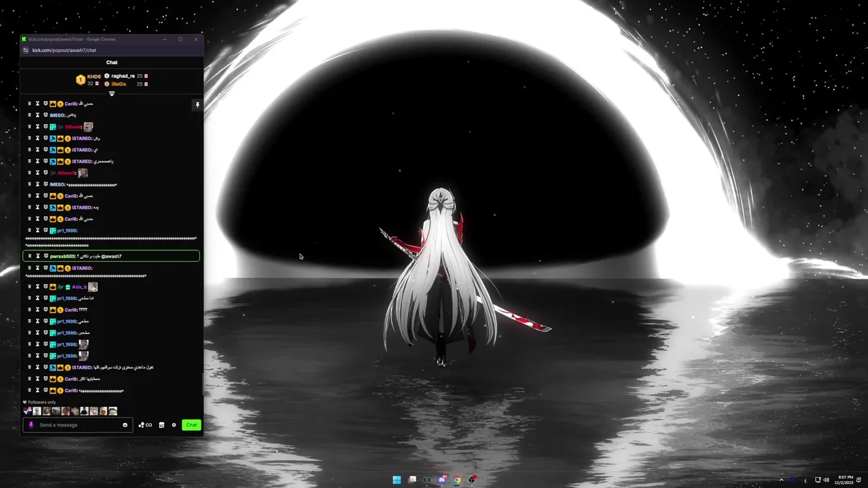Click the emote in 1Ghost6's message
This screenshot has width=868, height=488.
tap(88, 127)
